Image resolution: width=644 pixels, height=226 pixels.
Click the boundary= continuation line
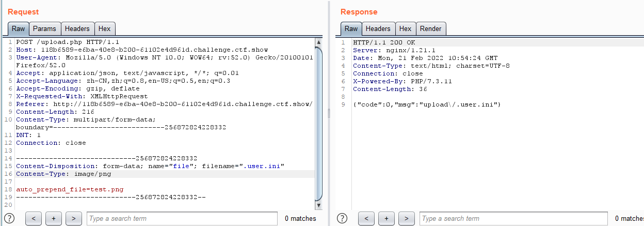(x=121, y=127)
